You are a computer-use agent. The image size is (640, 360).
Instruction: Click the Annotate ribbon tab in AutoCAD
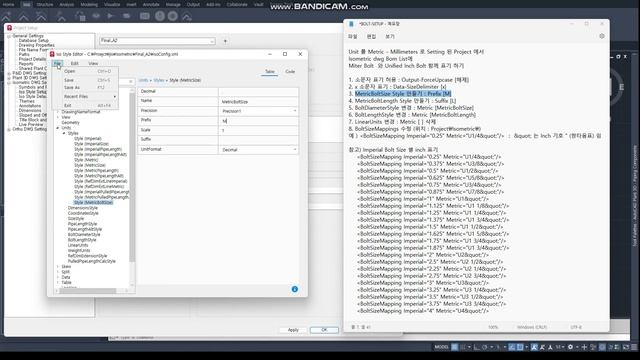pos(151,5)
